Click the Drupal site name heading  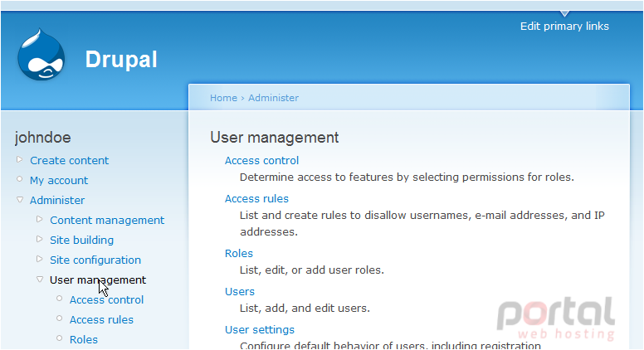click(x=121, y=60)
